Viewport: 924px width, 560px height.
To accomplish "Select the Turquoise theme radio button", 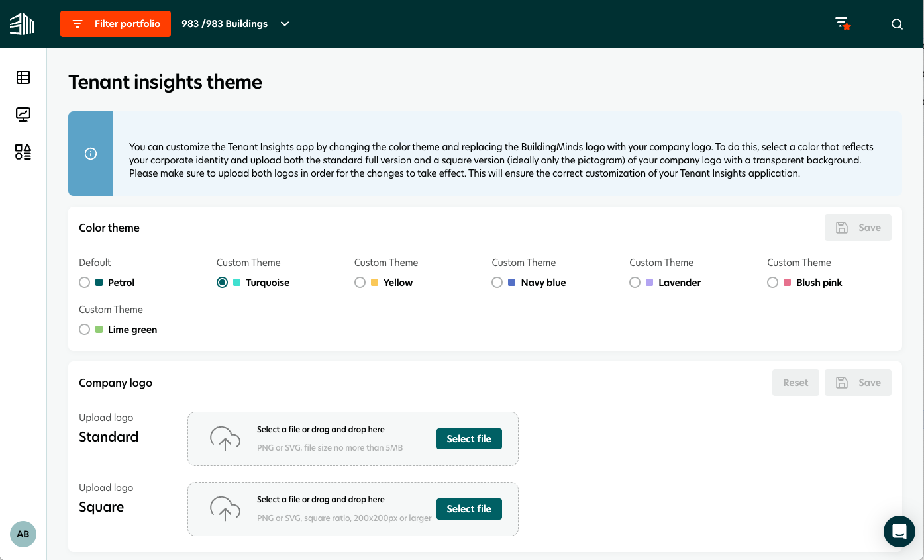I will click(222, 283).
